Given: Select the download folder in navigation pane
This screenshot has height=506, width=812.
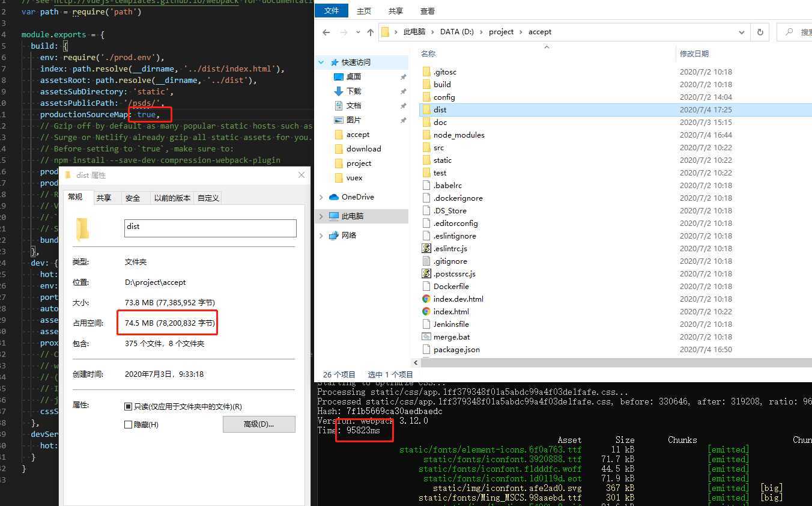Looking at the screenshot, I should click(363, 148).
